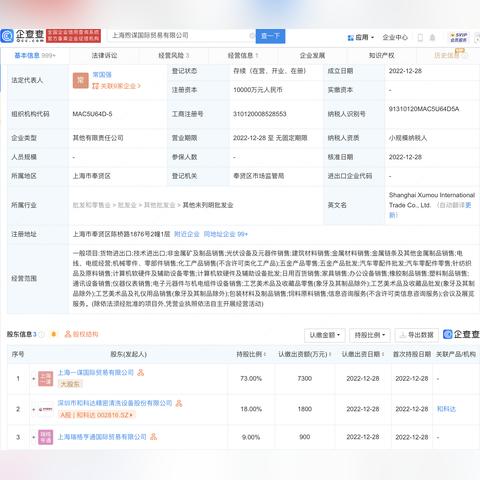Expand shareholder row 3 with plus icon
Viewport: 480px width, 480px height.
[x=34, y=437]
